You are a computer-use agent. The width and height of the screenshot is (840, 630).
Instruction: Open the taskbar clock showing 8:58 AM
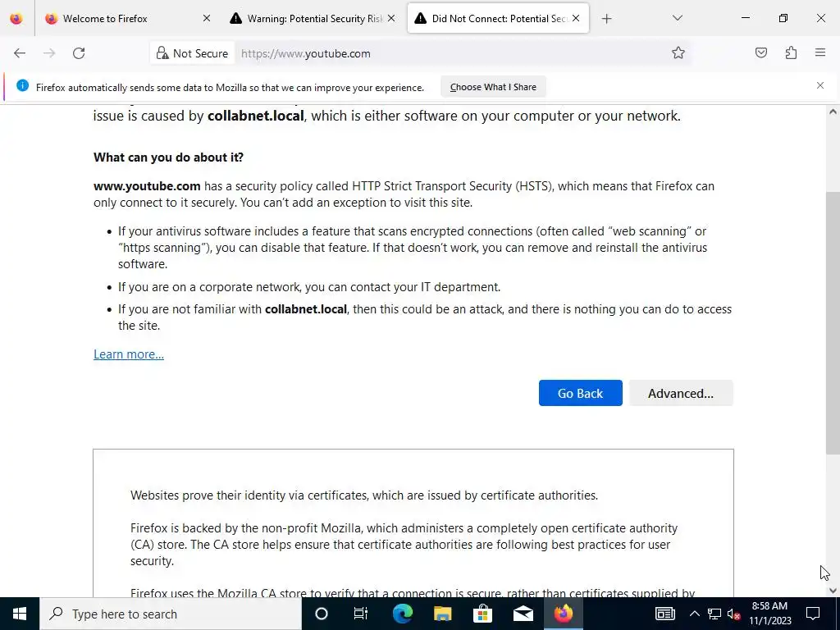(x=769, y=614)
